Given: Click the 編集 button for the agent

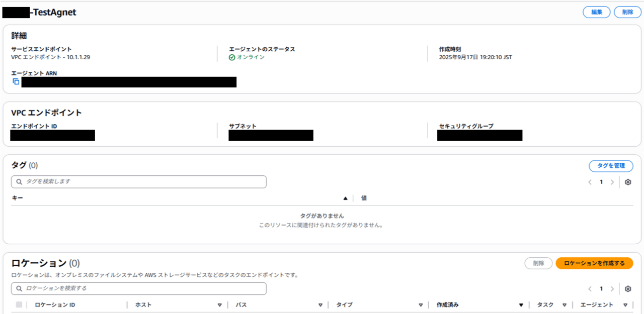Looking at the screenshot, I should pyautogui.click(x=596, y=12).
